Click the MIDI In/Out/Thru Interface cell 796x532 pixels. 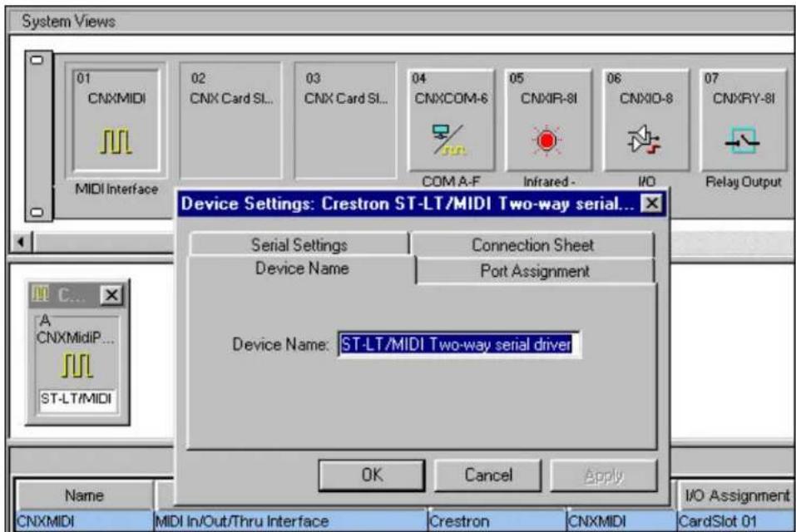coord(290,521)
